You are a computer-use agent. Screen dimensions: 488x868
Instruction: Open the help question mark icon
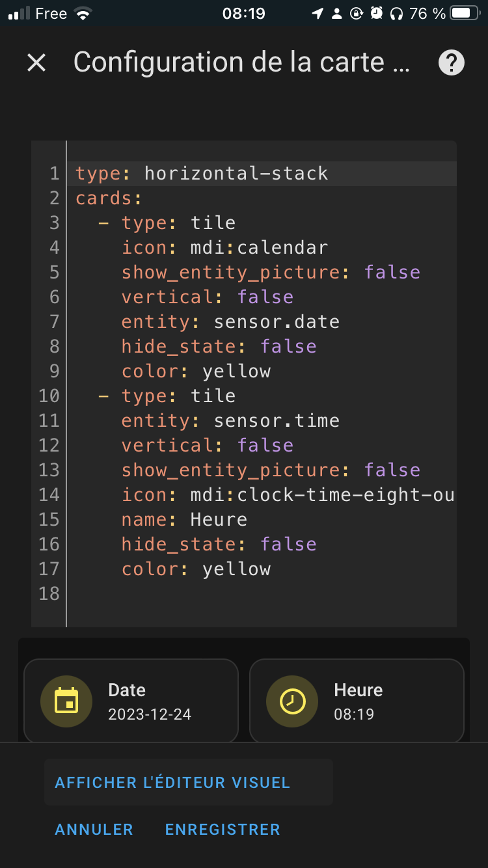pos(452,63)
